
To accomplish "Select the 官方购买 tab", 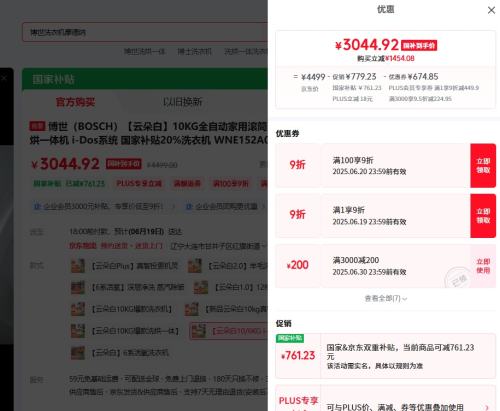I will (x=75, y=102).
